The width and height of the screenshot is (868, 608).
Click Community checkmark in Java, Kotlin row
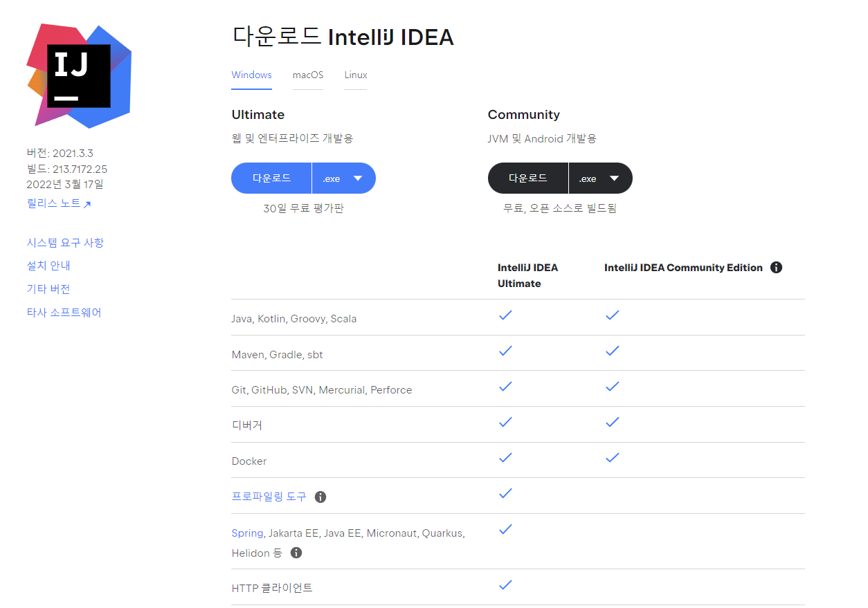[x=612, y=315]
